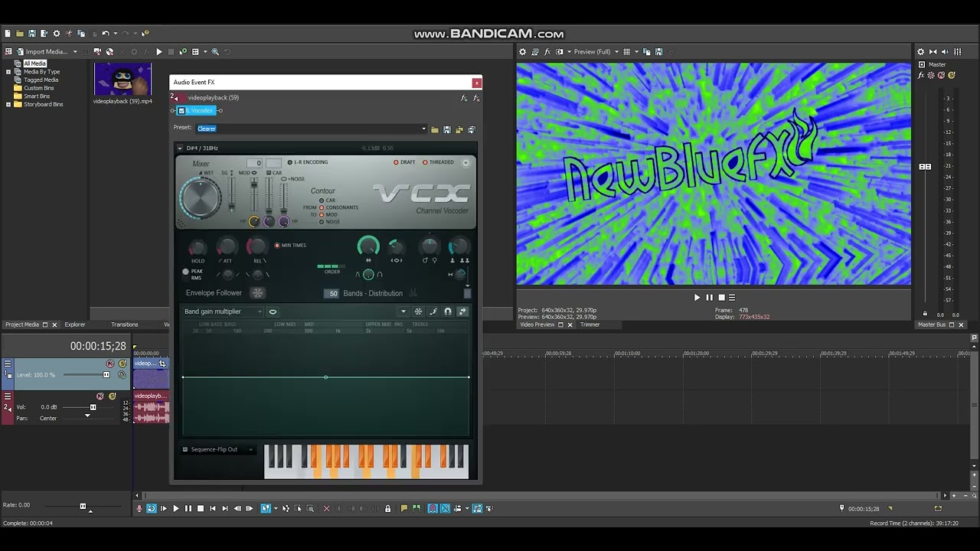Click the zoom magnifier in Project Media toolbar
The image size is (980, 551).
coord(215,52)
